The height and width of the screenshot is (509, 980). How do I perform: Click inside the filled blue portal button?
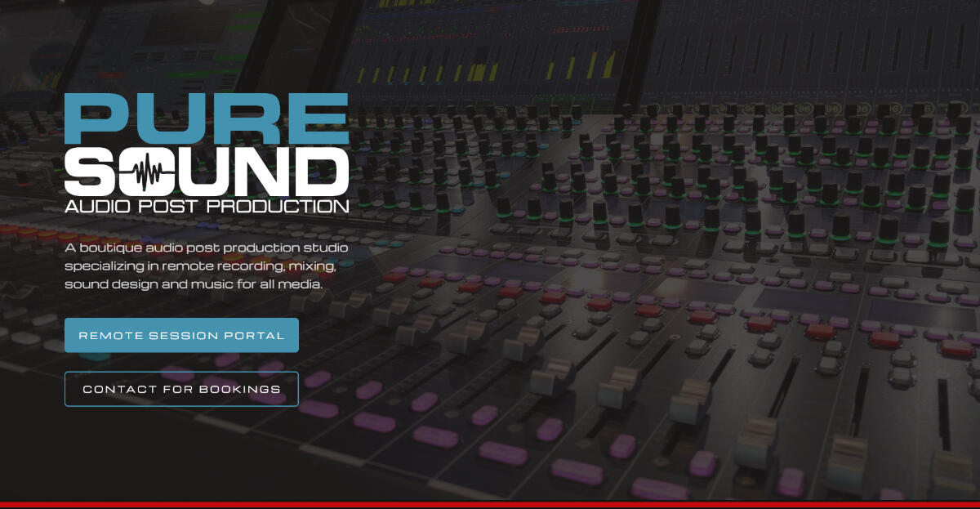pyautogui.click(x=181, y=334)
